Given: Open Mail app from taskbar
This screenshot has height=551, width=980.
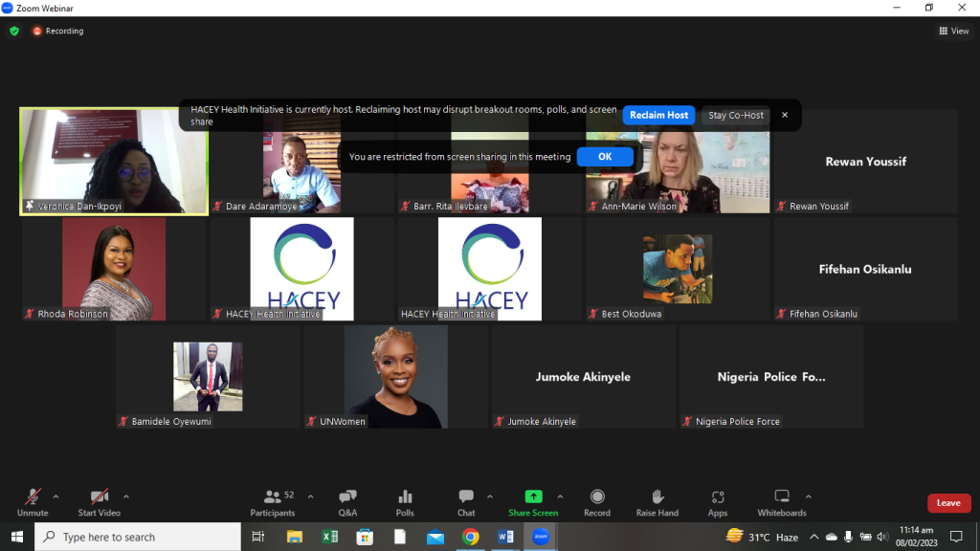Looking at the screenshot, I should pyautogui.click(x=435, y=537).
